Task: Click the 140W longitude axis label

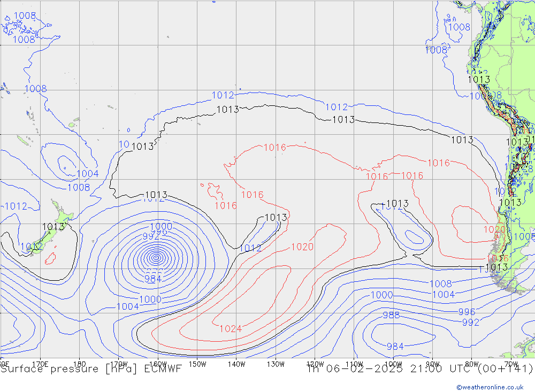Action: (236, 364)
